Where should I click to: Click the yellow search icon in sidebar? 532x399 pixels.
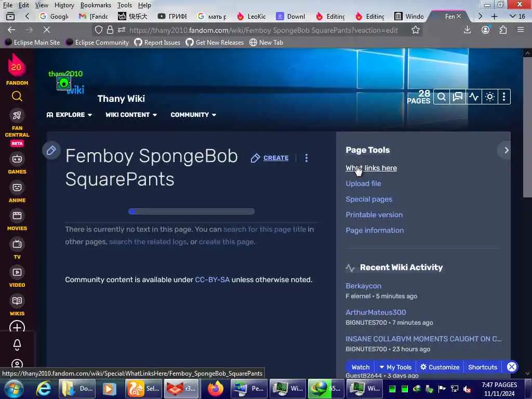(17, 97)
